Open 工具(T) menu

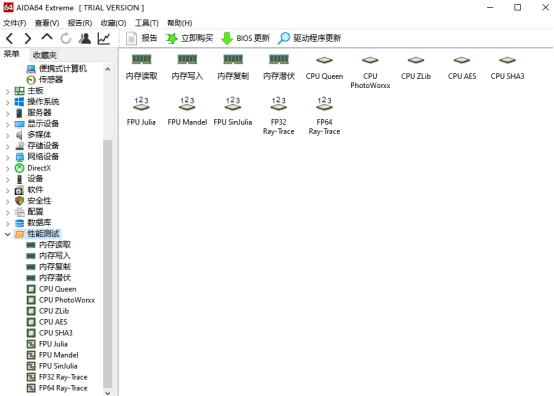(147, 23)
